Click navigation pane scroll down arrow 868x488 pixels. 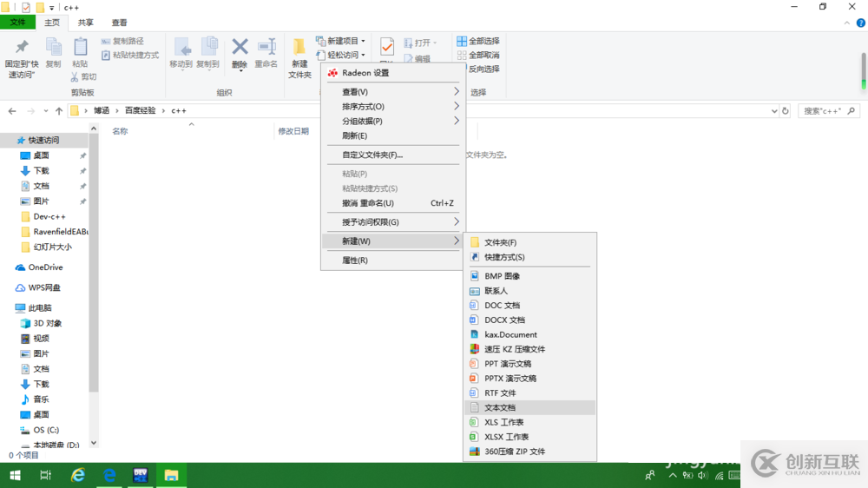(x=94, y=443)
